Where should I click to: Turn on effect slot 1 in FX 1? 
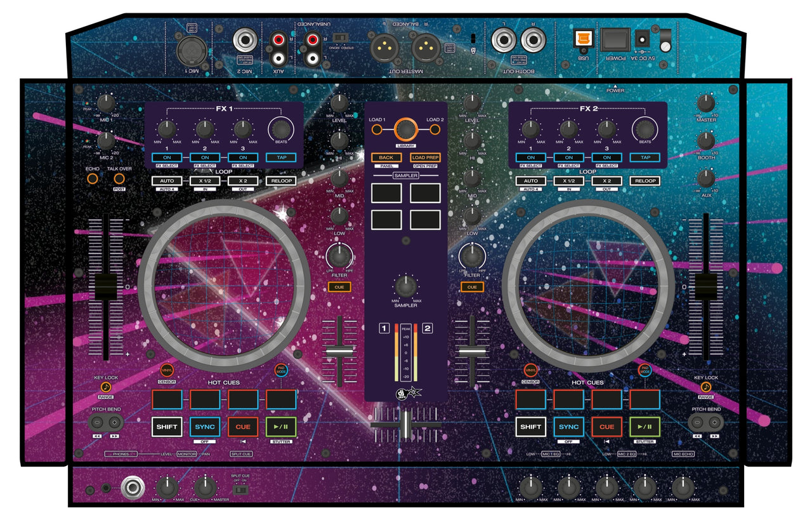click(166, 156)
